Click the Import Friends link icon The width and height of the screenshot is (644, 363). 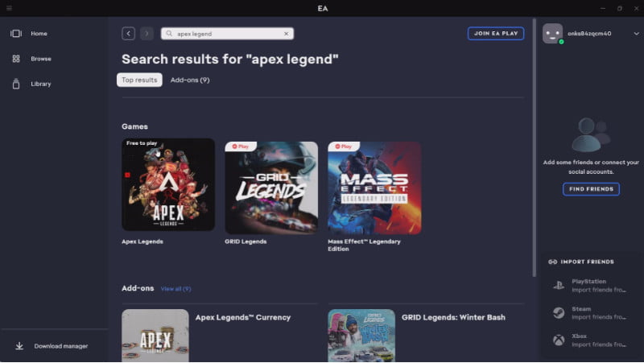coord(553,262)
